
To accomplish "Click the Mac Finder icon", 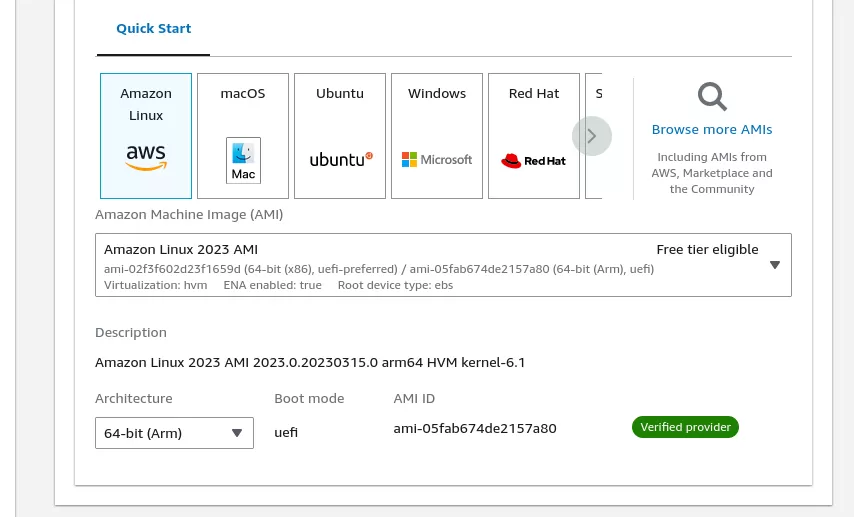I will (x=243, y=160).
